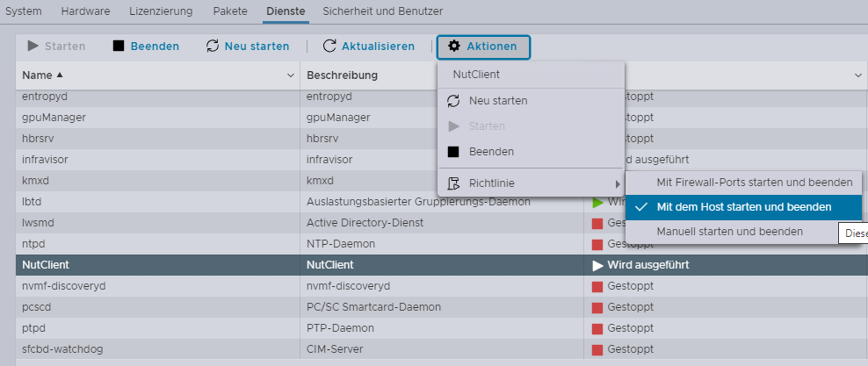This screenshot has width=868, height=366.
Task: Click the black stop icon beside toolbar Beenden
Action: (x=119, y=46)
